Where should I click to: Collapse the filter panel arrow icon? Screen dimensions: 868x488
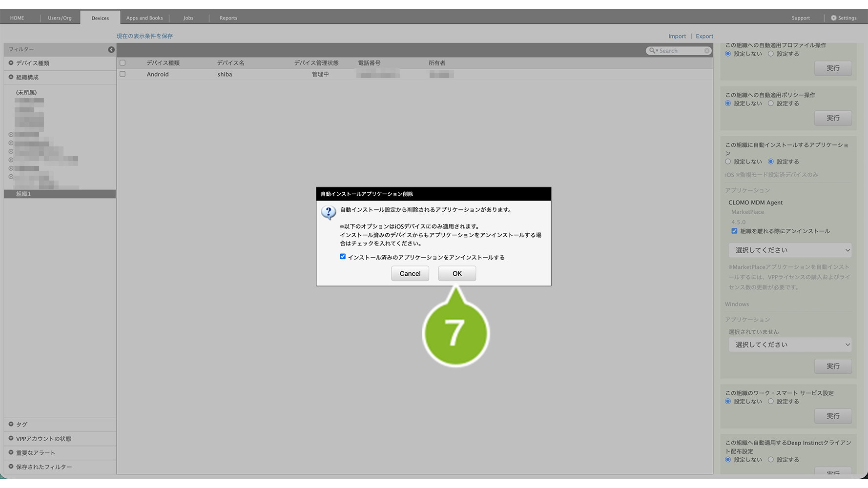[111, 49]
